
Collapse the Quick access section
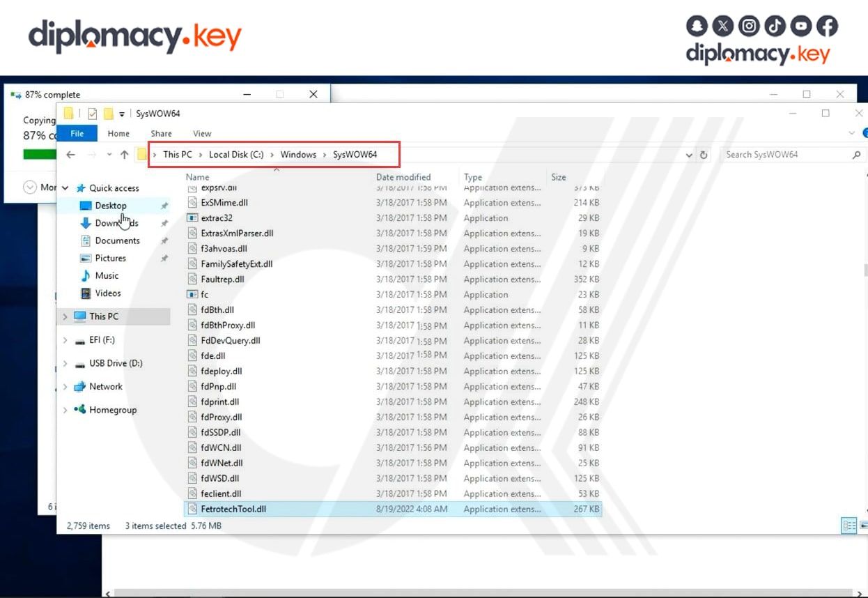pyautogui.click(x=63, y=188)
